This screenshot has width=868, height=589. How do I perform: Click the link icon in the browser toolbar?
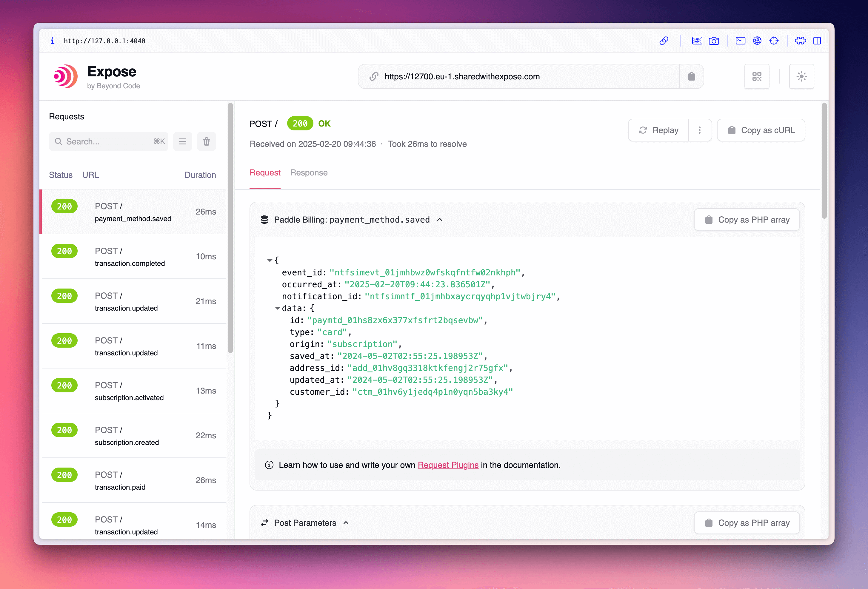pyautogui.click(x=664, y=41)
